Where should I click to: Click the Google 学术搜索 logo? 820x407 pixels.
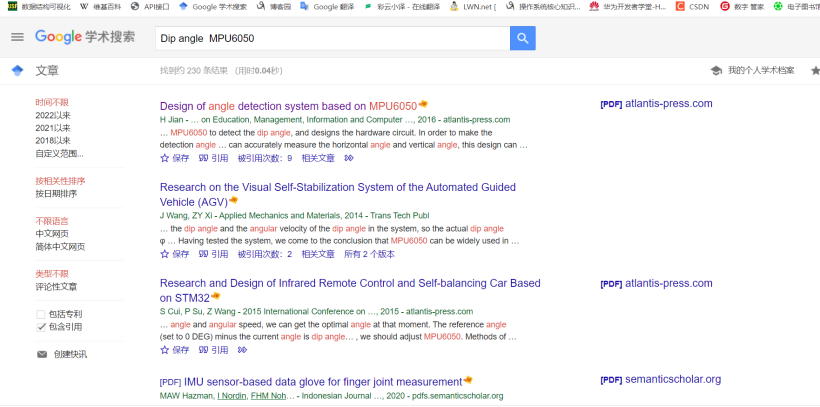85,37
